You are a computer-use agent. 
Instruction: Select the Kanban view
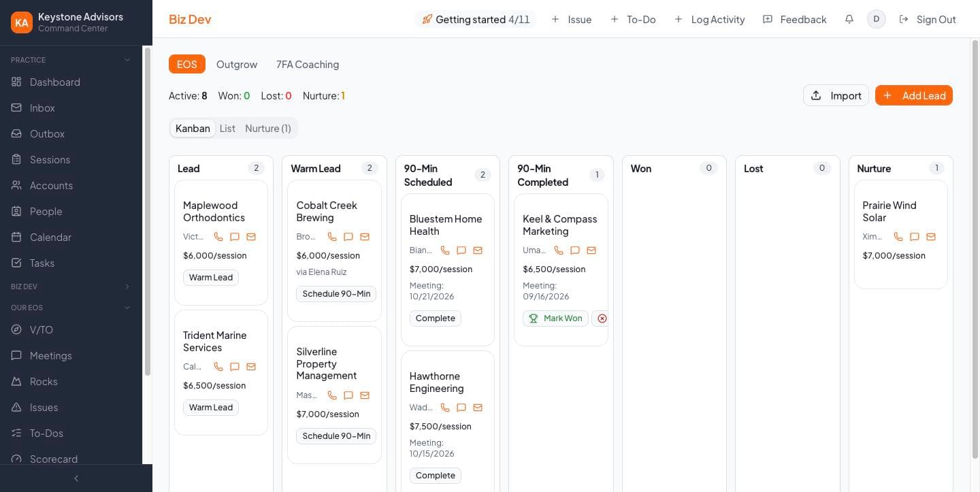(193, 128)
